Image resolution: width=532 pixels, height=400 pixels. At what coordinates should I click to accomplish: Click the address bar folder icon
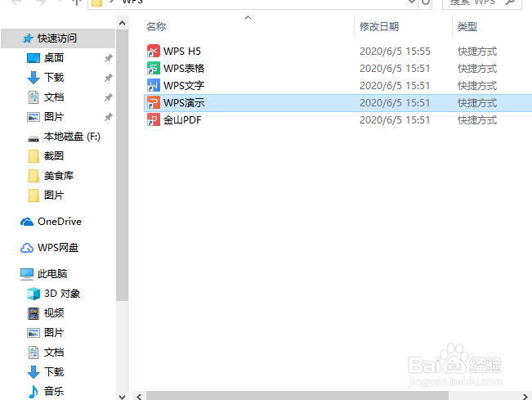[x=97, y=2]
